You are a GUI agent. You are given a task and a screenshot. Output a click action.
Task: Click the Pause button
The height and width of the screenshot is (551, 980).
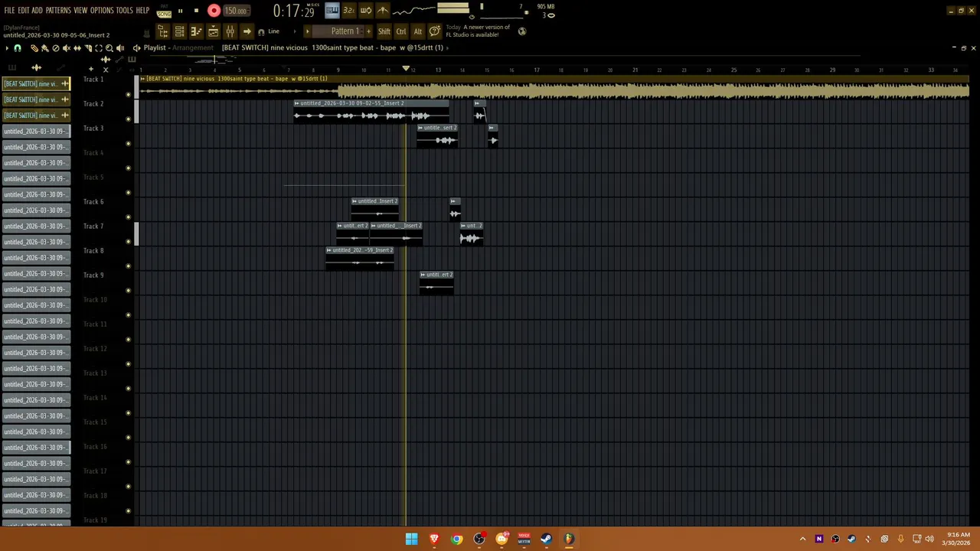pos(180,11)
